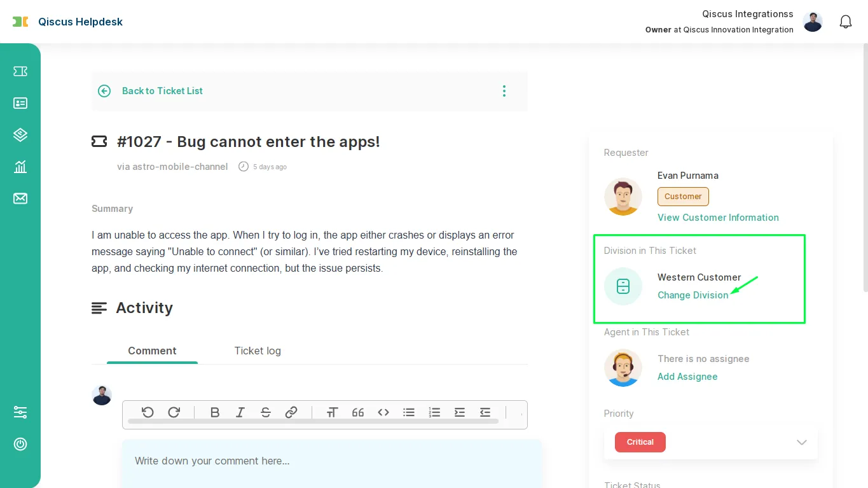Viewport: 868px width, 488px height.
Task: Open the user profile avatar in header
Action: coord(813,22)
